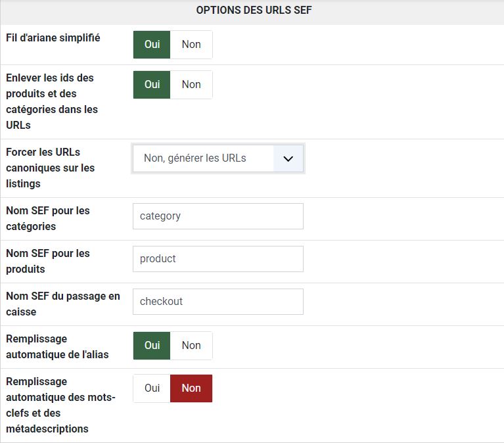Click the Nom SEF pour les produits label
Image resolution: width=504 pixels, height=443 pixels.
pyautogui.click(x=48, y=261)
